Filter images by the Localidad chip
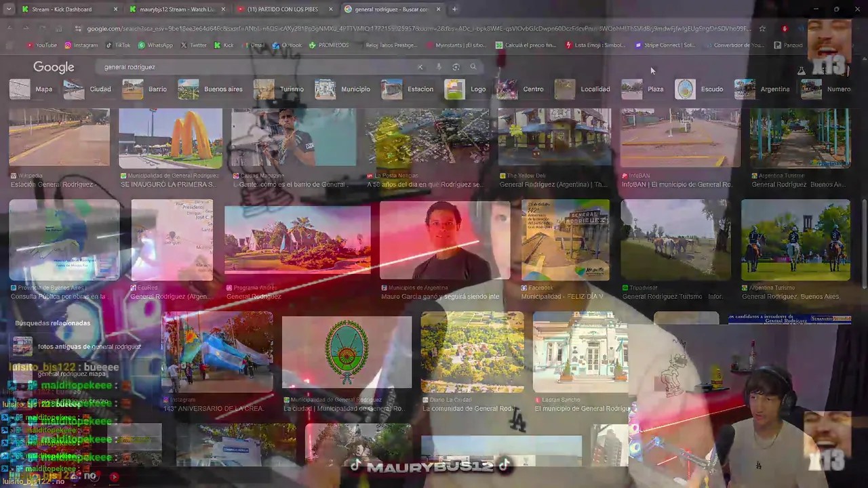 [x=583, y=89]
